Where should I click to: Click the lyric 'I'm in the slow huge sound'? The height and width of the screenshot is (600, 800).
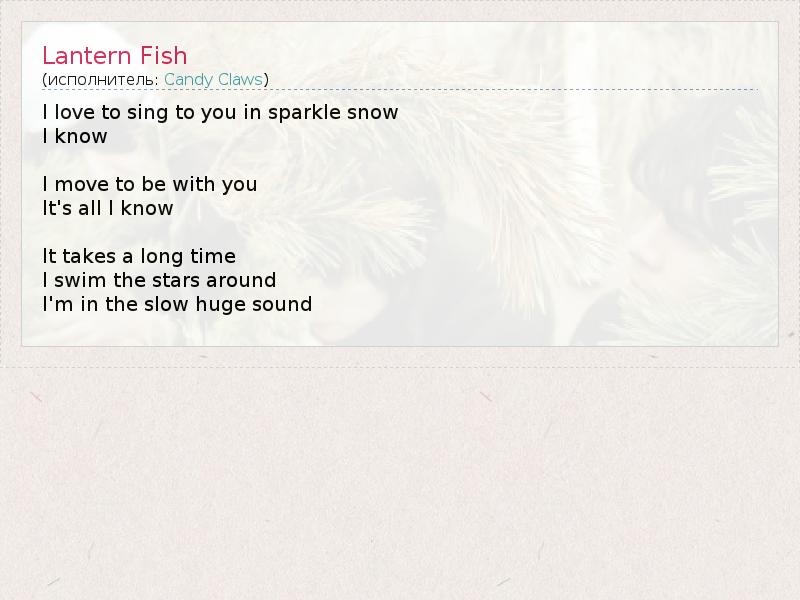click(178, 304)
